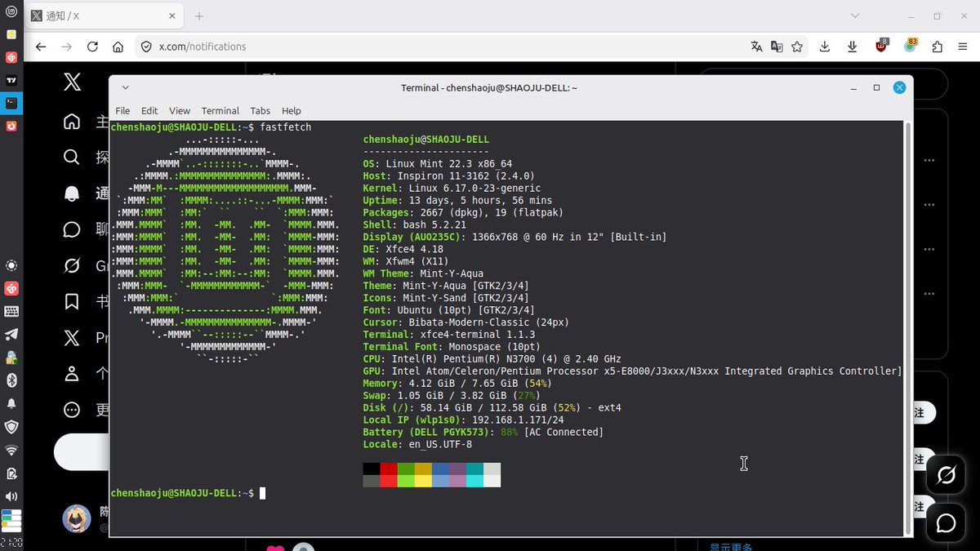This screenshot has height=551, width=980.
Task: Open X Notifications bell in sidebar
Action: click(x=72, y=193)
